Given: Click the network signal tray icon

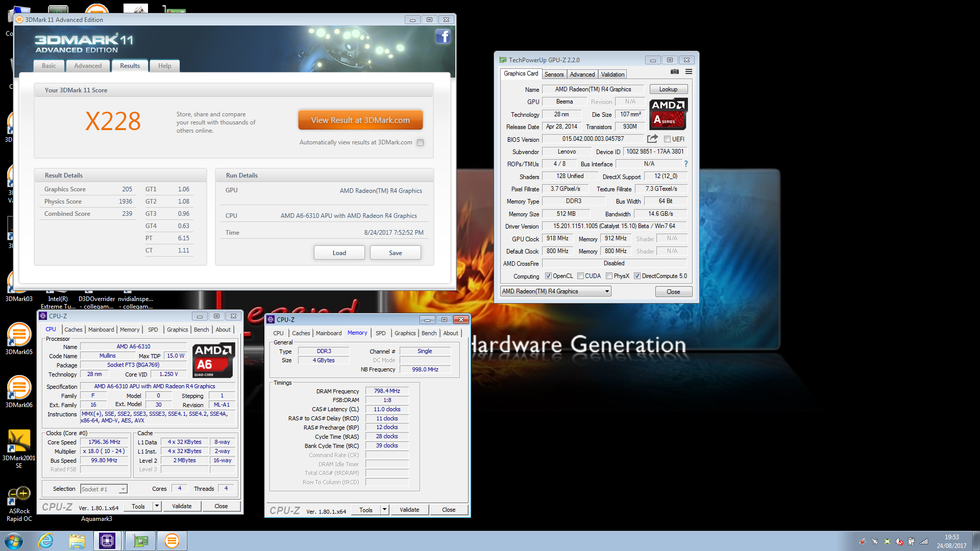Looking at the screenshot, I should [x=923, y=542].
